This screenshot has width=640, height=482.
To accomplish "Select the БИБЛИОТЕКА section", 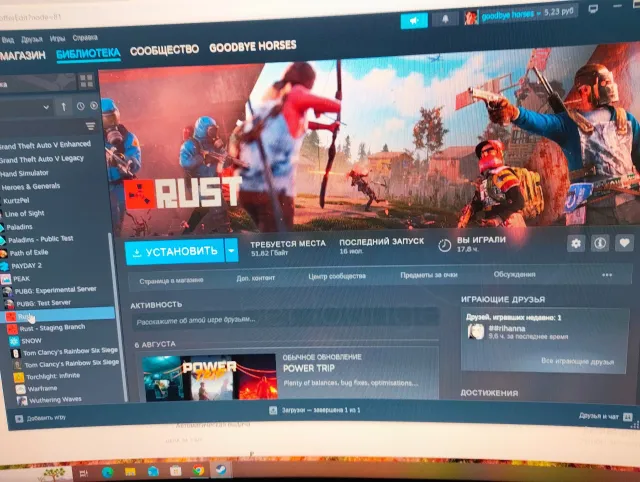I will pos(88,53).
